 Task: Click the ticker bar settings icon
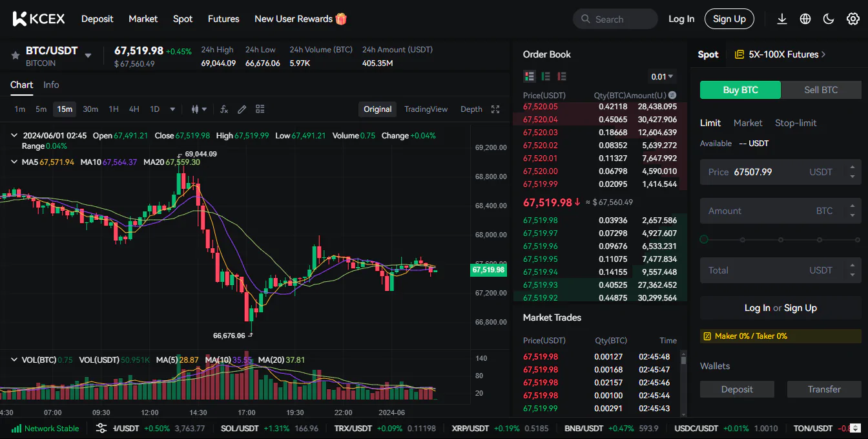(101, 428)
